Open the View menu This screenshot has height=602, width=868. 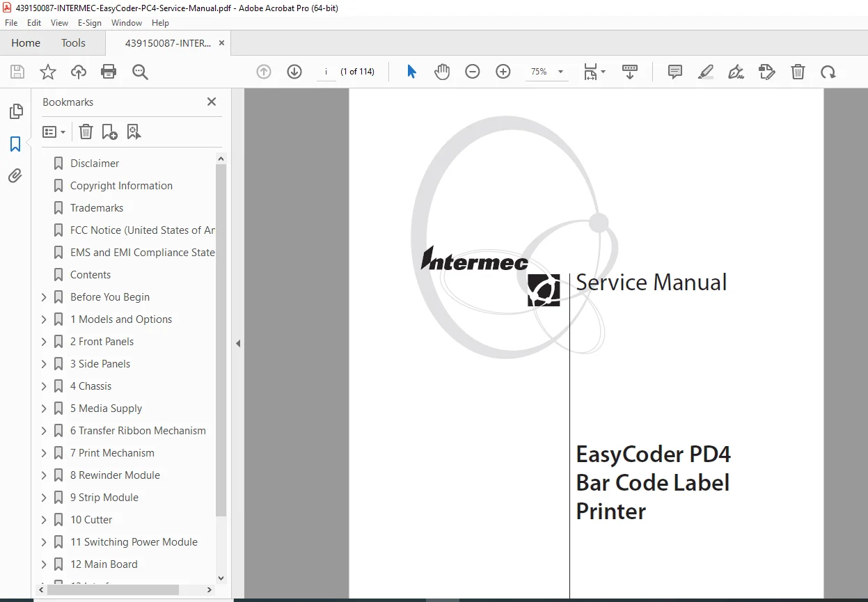[x=59, y=23]
